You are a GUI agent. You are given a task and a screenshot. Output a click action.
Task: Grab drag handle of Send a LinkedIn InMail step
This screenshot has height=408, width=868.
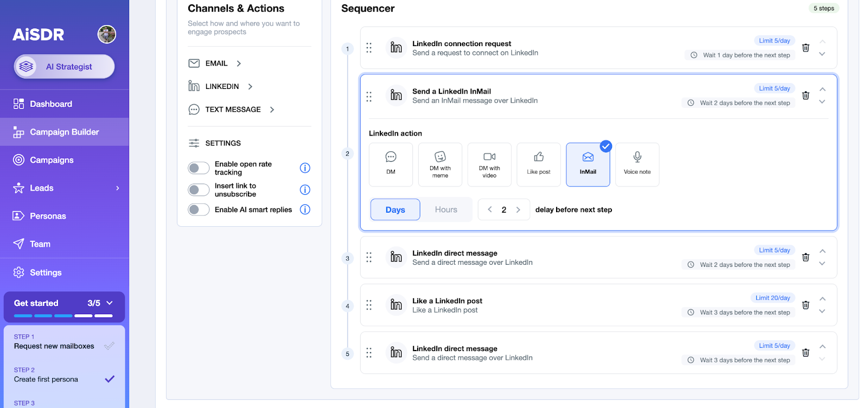369,97
